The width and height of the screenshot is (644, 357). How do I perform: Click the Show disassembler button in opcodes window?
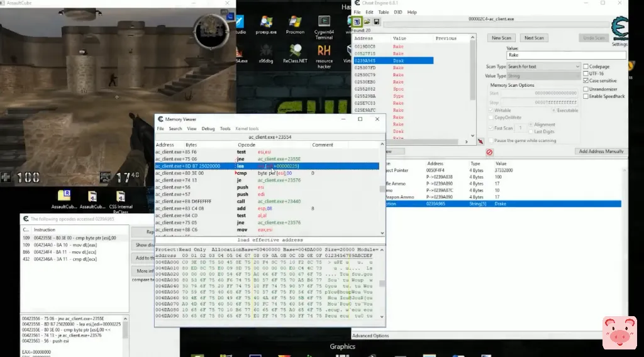145,245
